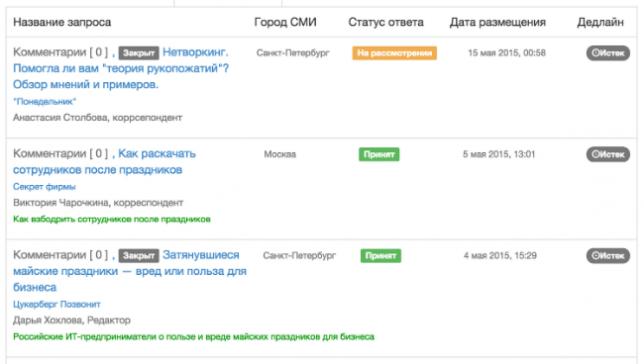Viewport: 644px width, 364px height.
Task: Click the Секрет фирмы media outlet link
Action: (x=44, y=187)
